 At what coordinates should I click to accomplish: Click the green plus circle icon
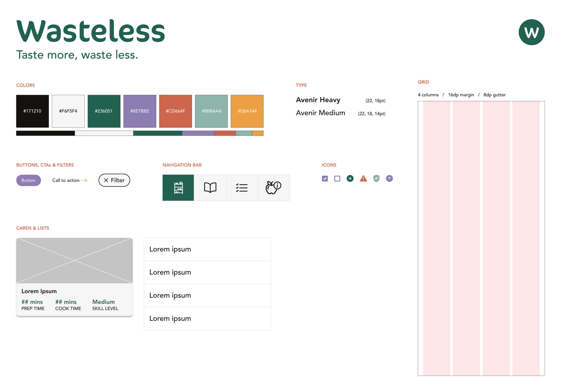(x=350, y=178)
